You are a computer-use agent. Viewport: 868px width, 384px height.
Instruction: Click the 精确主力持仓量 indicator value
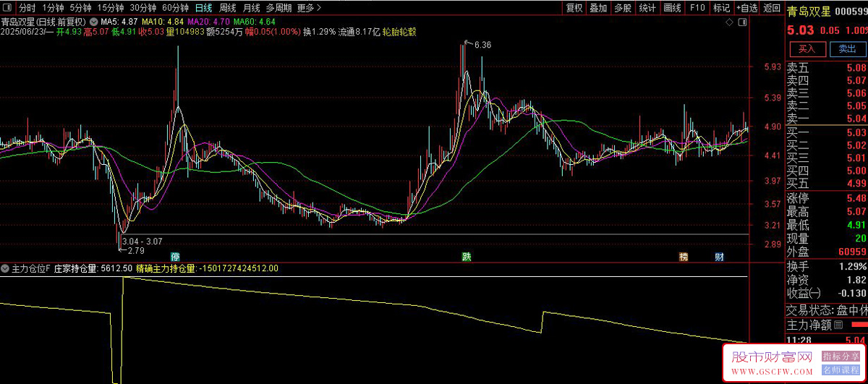207,268
